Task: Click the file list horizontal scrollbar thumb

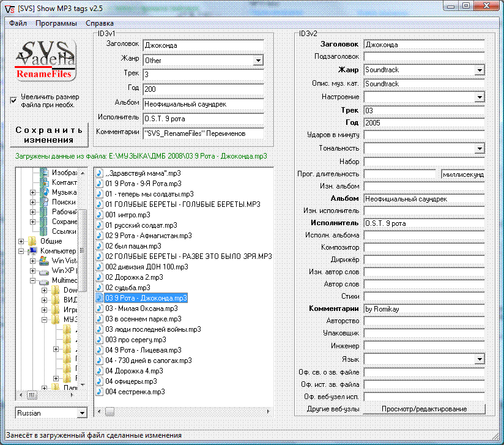Action: pos(110,411)
